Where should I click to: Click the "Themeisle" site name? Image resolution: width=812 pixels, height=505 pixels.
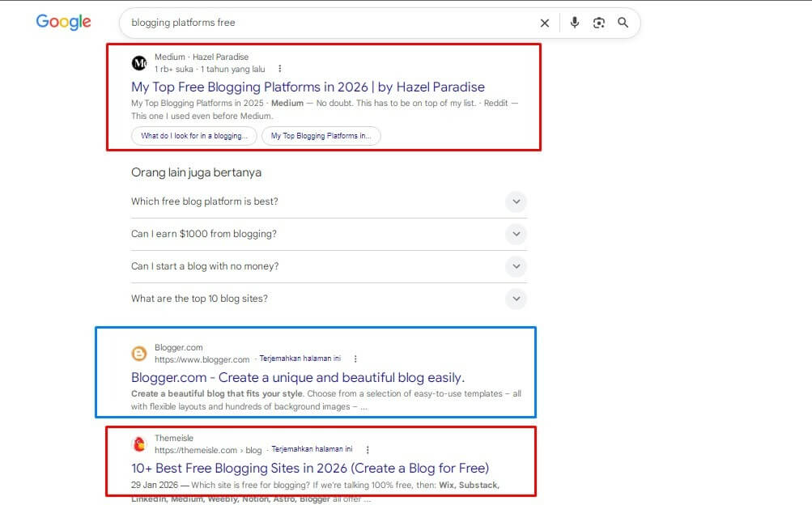pyautogui.click(x=174, y=439)
